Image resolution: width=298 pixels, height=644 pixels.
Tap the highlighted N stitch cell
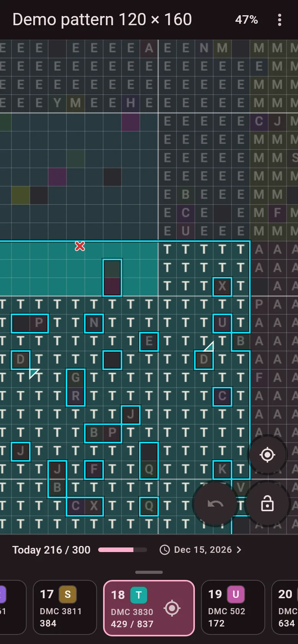[x=94, y=323]
